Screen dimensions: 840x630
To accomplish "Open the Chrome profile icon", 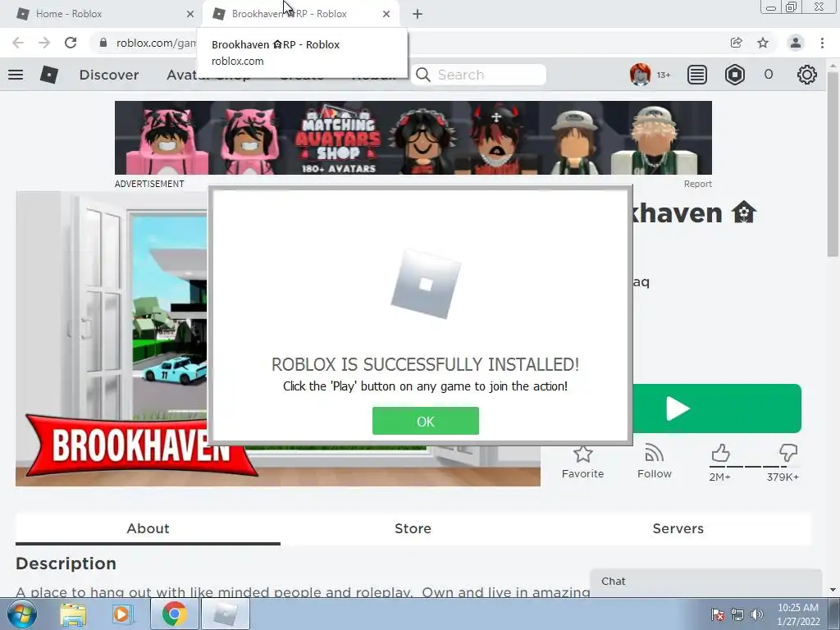I will pos(796,43).
